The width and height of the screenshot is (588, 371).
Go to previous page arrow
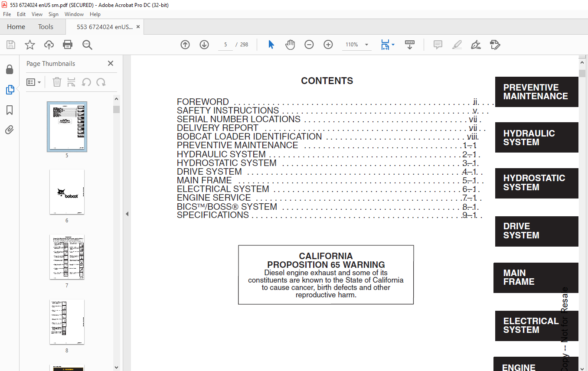pos(185,45)
